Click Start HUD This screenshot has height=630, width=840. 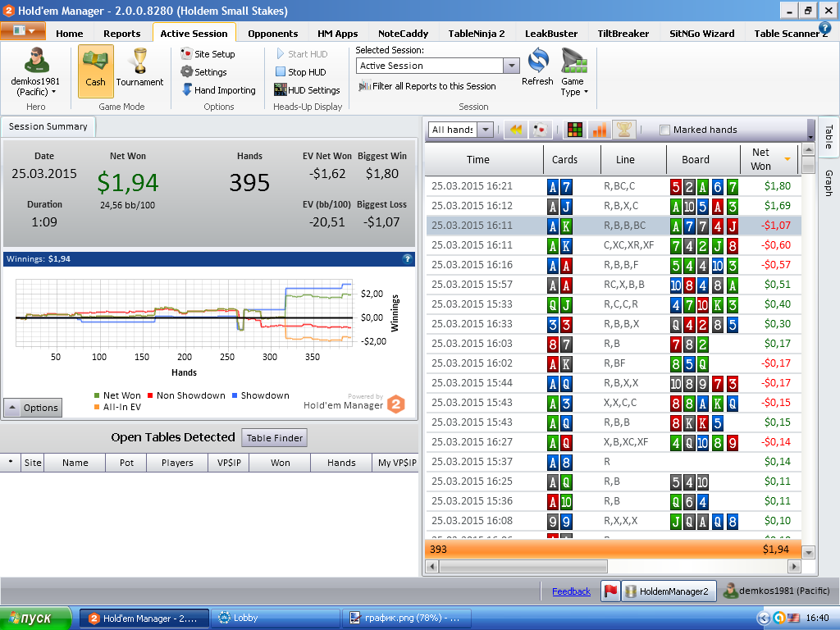pyautogui.click(x=302, y=53)
